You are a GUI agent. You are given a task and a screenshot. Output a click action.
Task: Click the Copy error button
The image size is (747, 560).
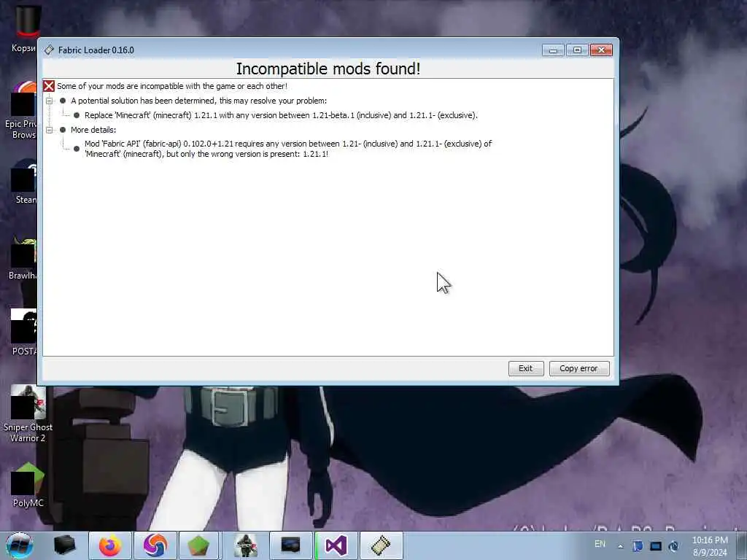(x=578, y=368)
